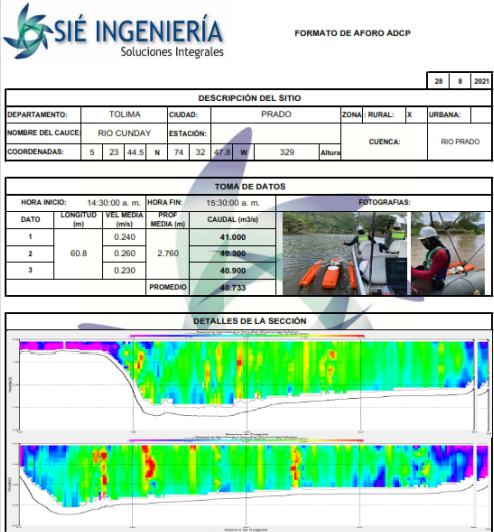The width and height of the screenshot is (494, 532).
Task: Click the average caudal '40.733'
Action: [x=233, y=288]
